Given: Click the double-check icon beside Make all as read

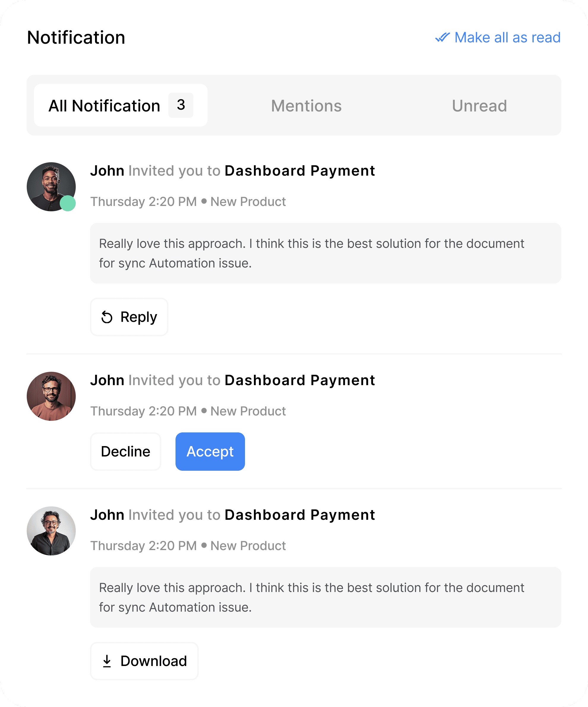Looking at the screenshot, I should [x=442, y=37].
